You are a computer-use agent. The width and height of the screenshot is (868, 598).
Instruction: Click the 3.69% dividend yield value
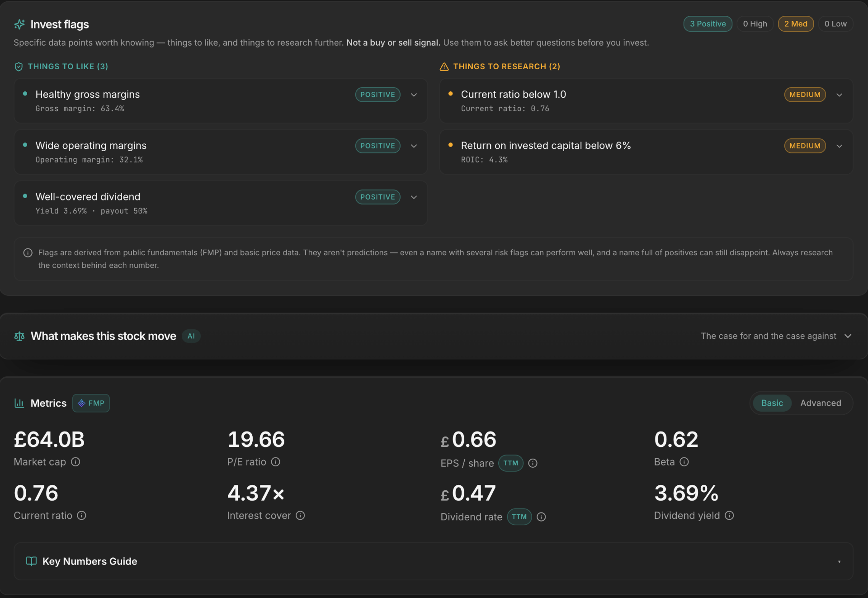pyautogui.click(x=686, y=494)
